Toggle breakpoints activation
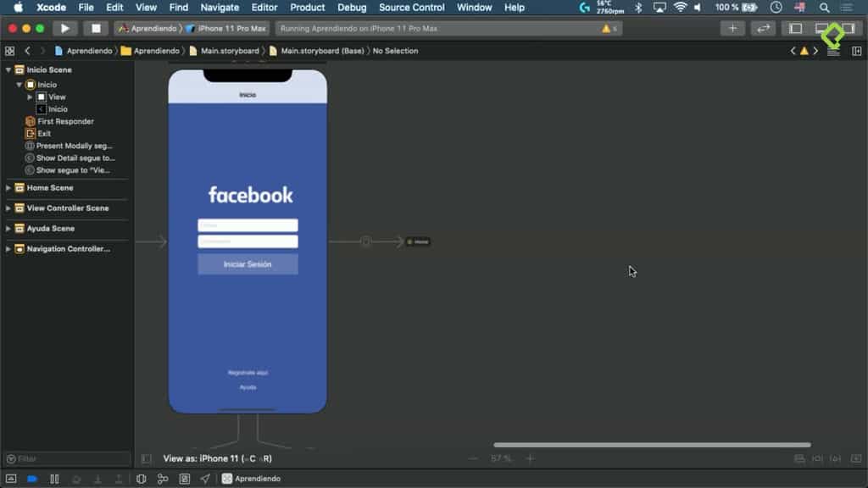Screen dimensions: 868x488 tap(32, 479)
